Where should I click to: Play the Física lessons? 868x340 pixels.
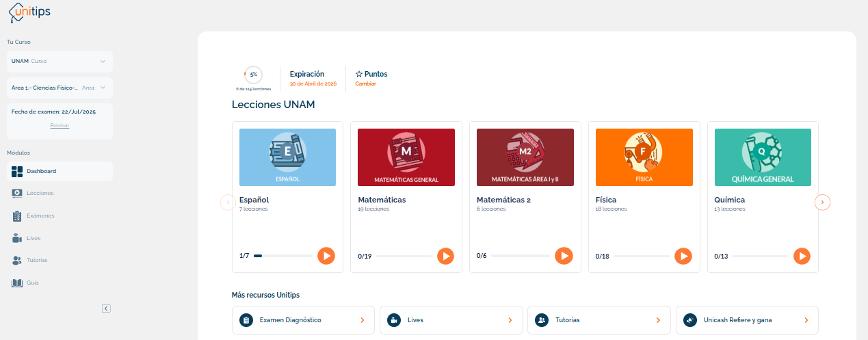pyautogui.click(x=683, y=256)
